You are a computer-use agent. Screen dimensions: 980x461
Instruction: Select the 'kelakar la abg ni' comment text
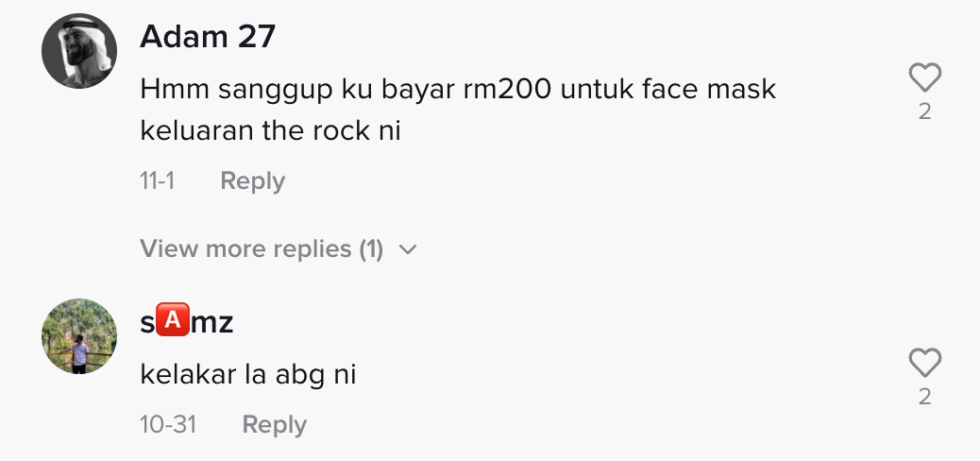coord(248,374)
